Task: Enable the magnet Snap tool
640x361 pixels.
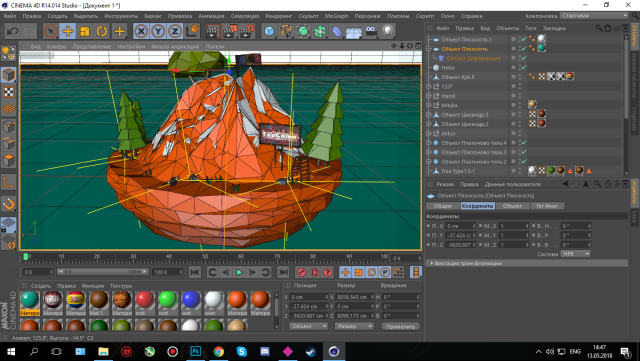Action: (9, 203)
